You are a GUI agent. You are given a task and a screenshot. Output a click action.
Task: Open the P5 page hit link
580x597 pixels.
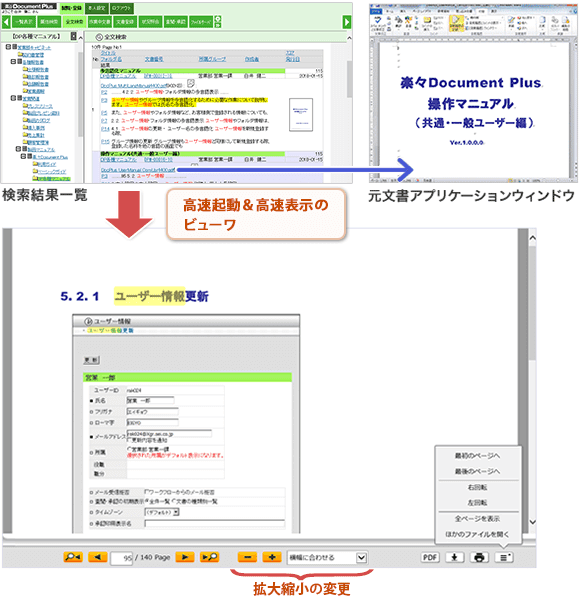click(x=104, y=113)
